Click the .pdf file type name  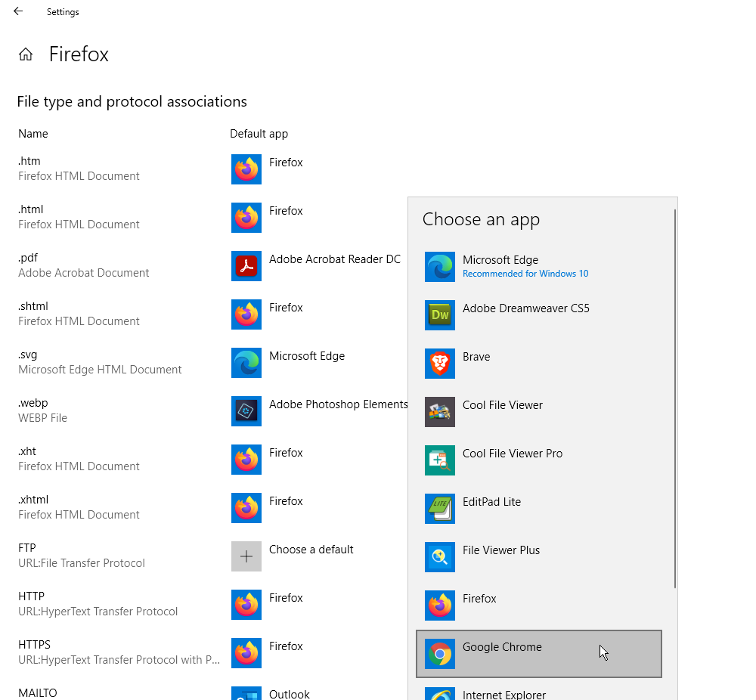coord(28,258)
